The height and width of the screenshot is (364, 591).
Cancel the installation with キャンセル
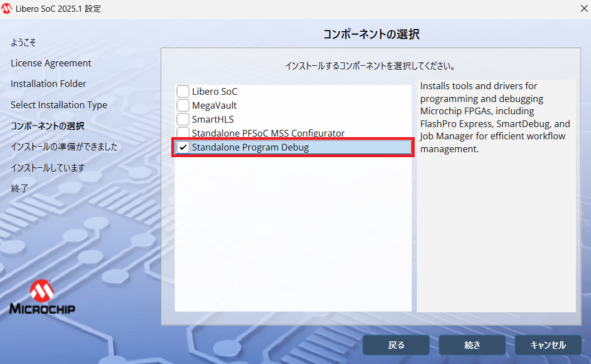click(547, 345)
